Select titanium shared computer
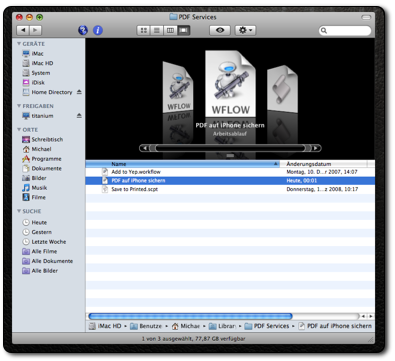The width and height of the screenshot is (395, 361). tap(38, 116)
